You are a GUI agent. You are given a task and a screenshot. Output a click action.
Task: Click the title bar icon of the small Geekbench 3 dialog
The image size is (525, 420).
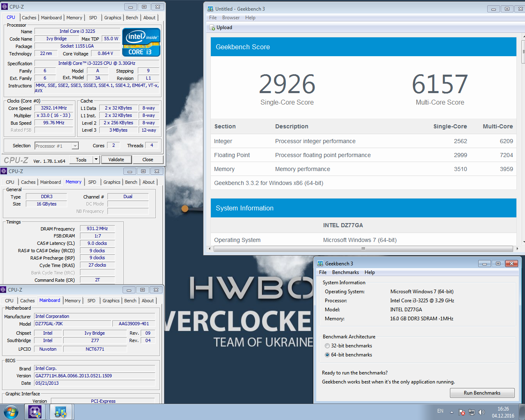pos(320,264)
